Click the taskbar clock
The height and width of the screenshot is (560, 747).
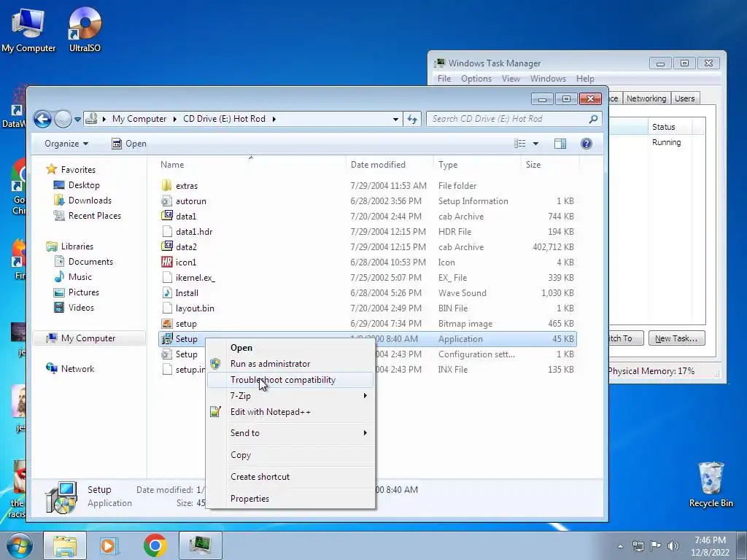pyautogui.click(x=710, y=546)
